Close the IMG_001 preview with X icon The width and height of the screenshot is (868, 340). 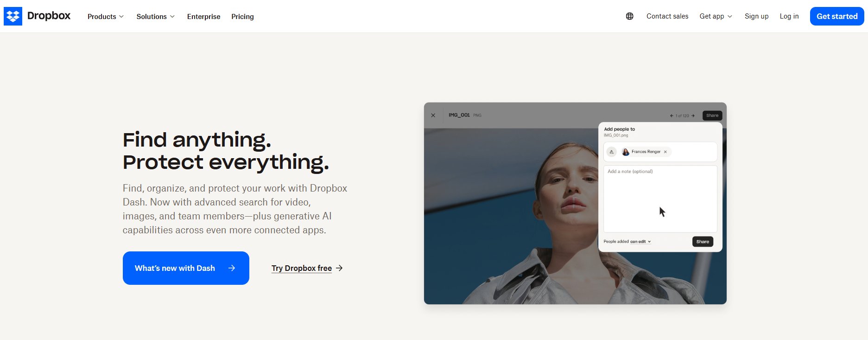[x=433, y=115]
